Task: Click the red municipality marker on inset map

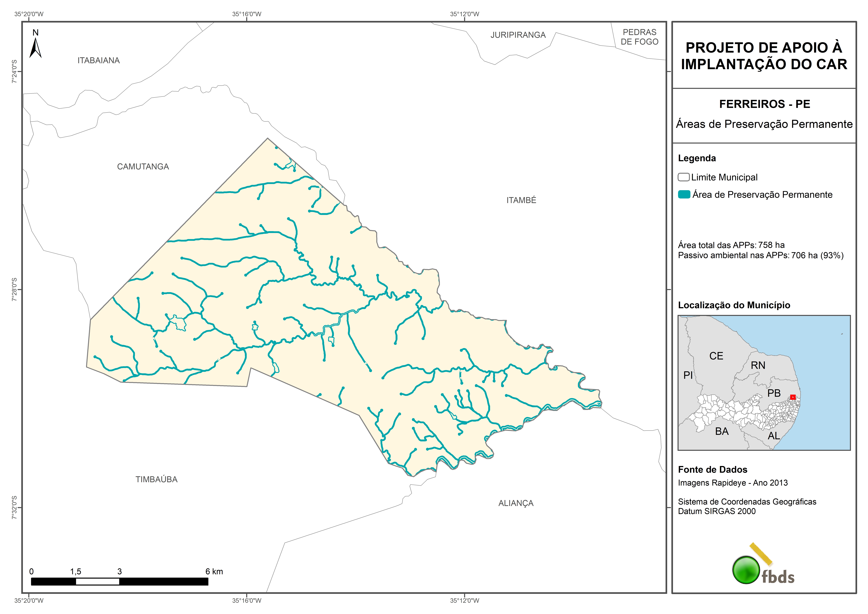Action: [793, 397]
